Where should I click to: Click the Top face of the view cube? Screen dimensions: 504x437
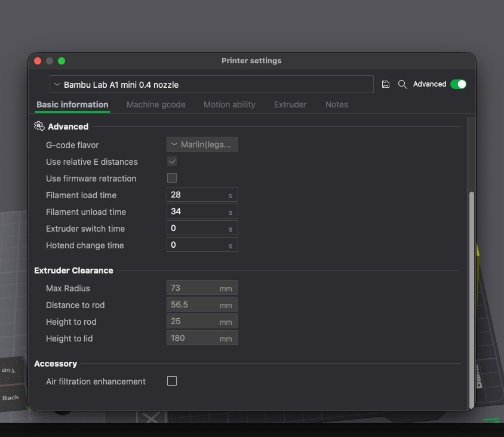pyautogui.click(x=9, y=370)
